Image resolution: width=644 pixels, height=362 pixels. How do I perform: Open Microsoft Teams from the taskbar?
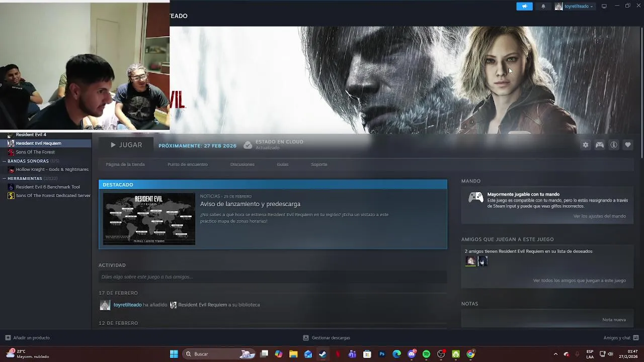coord(352,354)
